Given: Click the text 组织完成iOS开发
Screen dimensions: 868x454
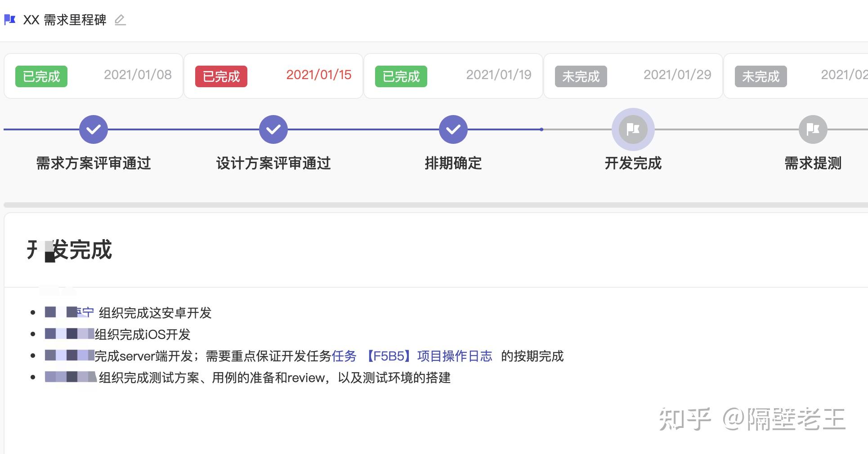Looking at the screenshot, I should coord(143,334).
